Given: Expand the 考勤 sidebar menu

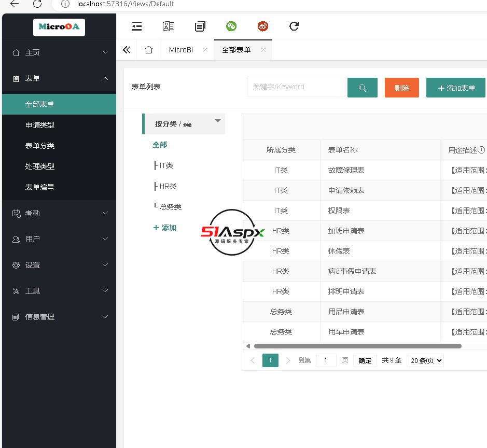Looking at the screenshot, I should 59,213.
